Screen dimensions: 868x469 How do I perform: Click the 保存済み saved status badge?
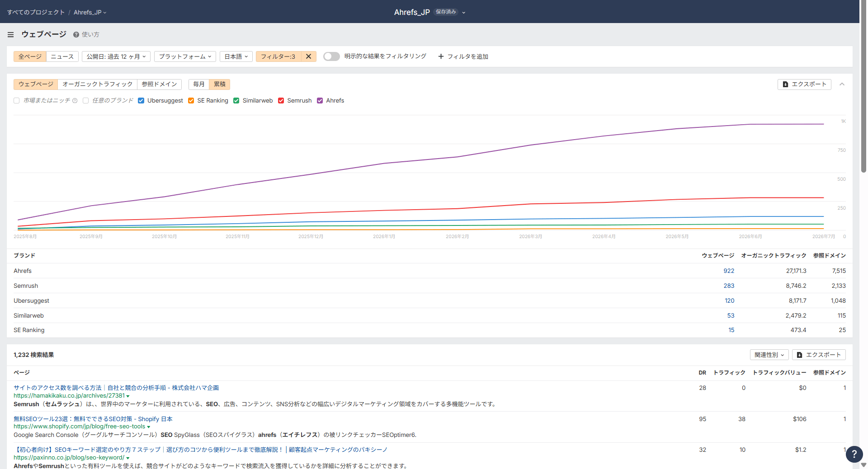[x=446, y=12]
